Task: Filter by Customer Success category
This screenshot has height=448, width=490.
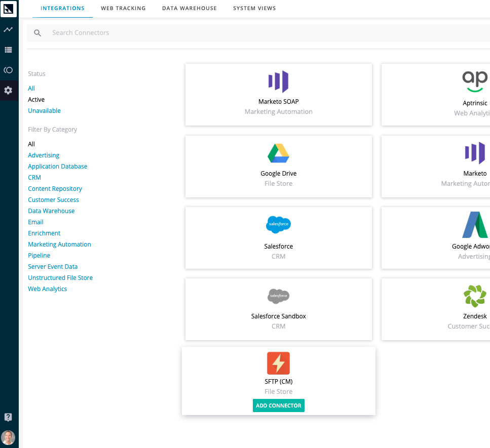Action: tap(53, 200)
